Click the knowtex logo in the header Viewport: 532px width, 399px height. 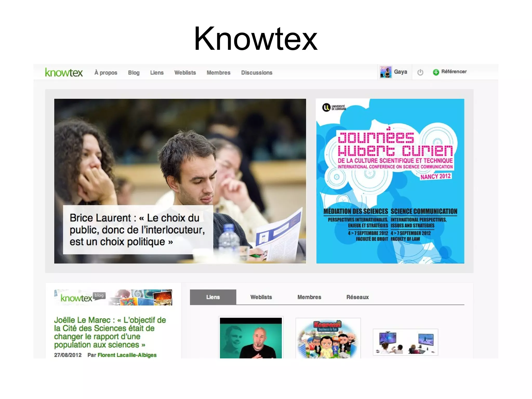pyautogui.click(x=64, y=72)
